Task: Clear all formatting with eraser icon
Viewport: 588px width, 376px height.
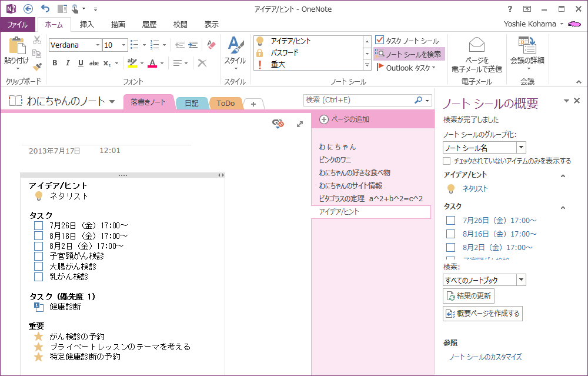Action: tap(212, 45)
